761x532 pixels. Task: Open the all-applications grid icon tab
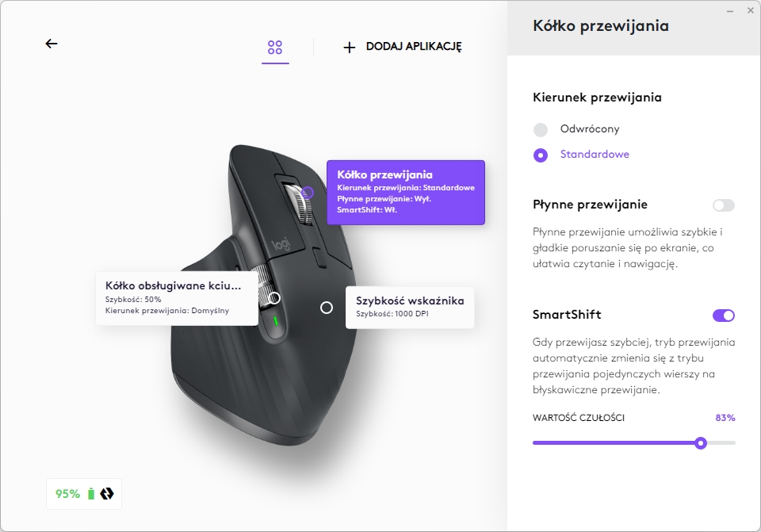(x=275, y=47)
